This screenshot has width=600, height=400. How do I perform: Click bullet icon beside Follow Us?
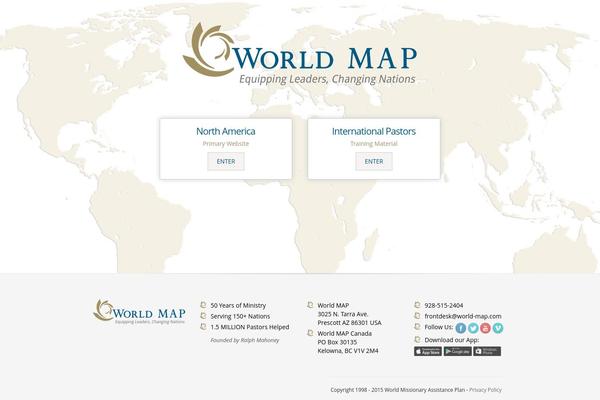point(417,327)
